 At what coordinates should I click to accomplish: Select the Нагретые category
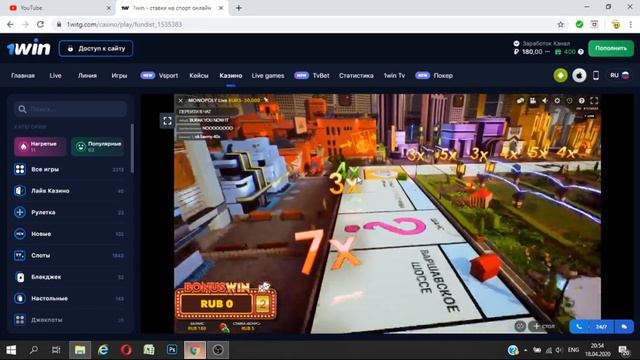[x=40, y=146]
